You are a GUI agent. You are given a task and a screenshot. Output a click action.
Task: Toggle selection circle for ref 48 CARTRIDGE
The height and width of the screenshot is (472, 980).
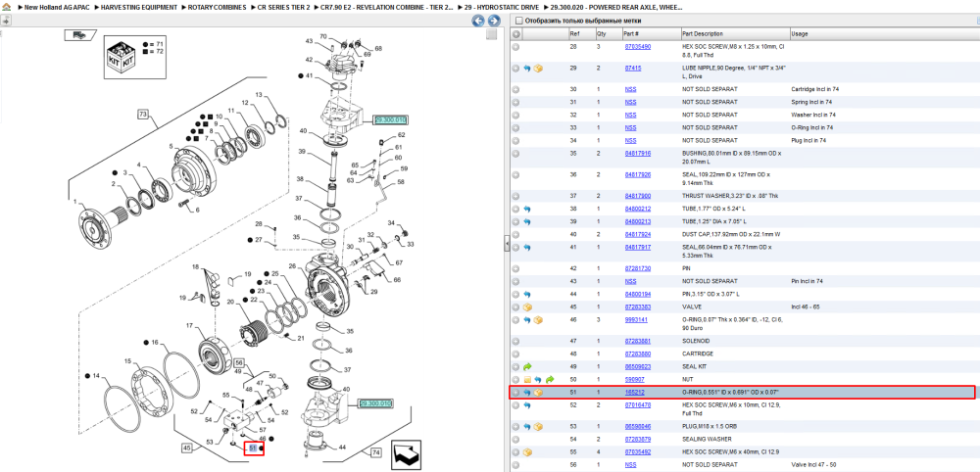click(515, 354)
